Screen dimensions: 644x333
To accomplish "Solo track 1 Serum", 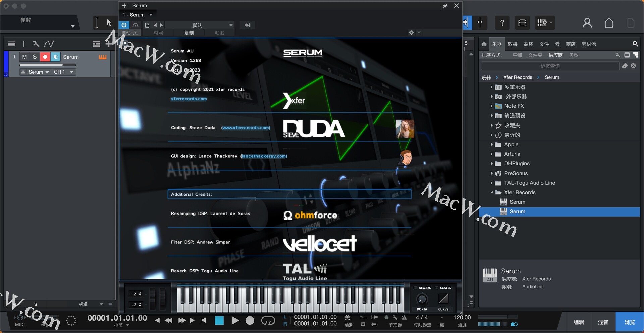I will tap(35, 57).
